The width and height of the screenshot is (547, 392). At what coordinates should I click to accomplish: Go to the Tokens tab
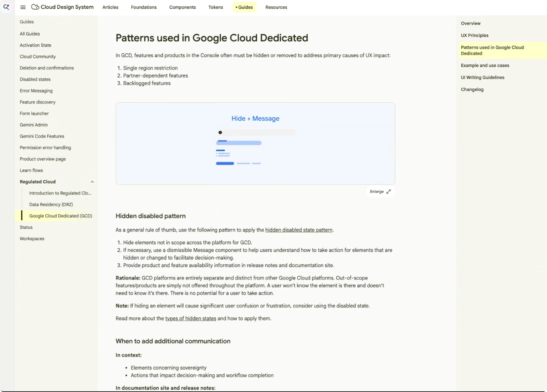pyautogui.click(x=216, y=7)
